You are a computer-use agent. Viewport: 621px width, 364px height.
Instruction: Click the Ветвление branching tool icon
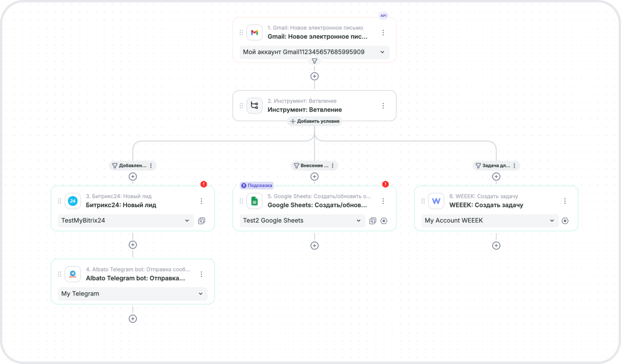(254, 106)
